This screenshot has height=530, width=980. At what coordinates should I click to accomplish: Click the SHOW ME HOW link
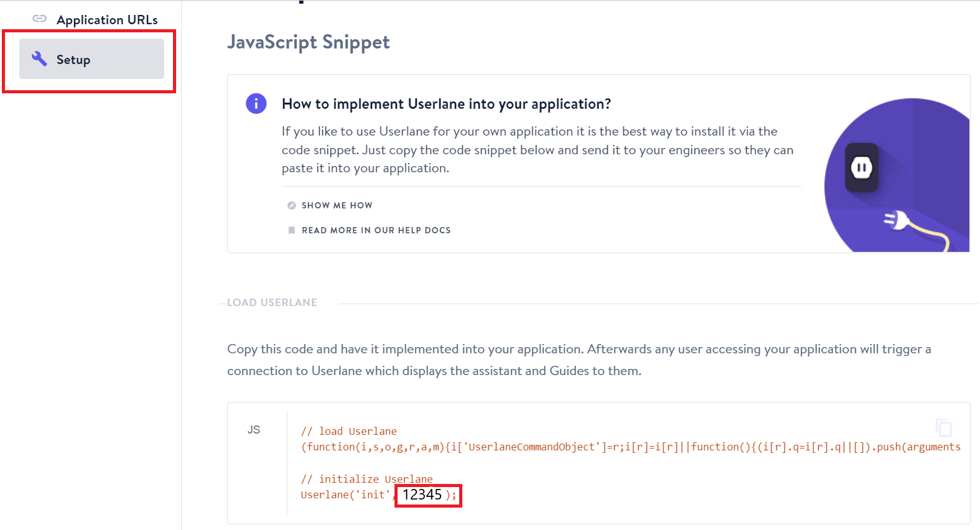pos(337,205)
